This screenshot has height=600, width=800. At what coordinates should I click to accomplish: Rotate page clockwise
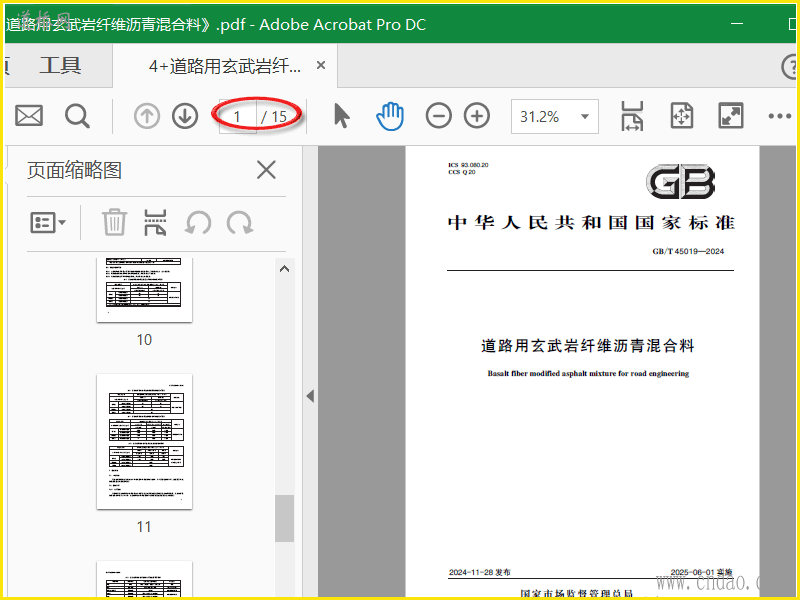240,223
